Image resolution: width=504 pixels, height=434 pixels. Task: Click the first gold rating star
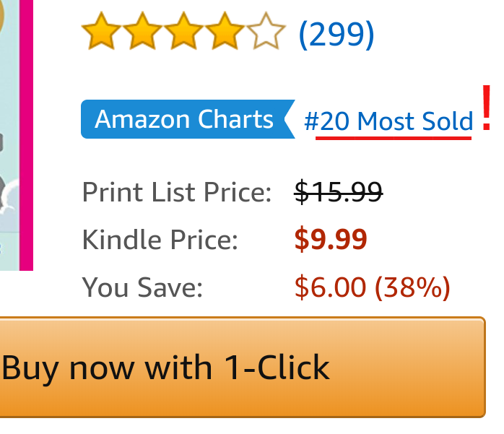coord(101,31)
